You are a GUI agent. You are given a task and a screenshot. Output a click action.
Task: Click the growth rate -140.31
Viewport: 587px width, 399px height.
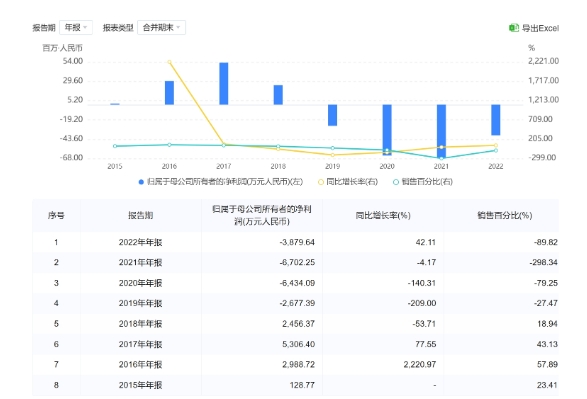pos(422,283)
